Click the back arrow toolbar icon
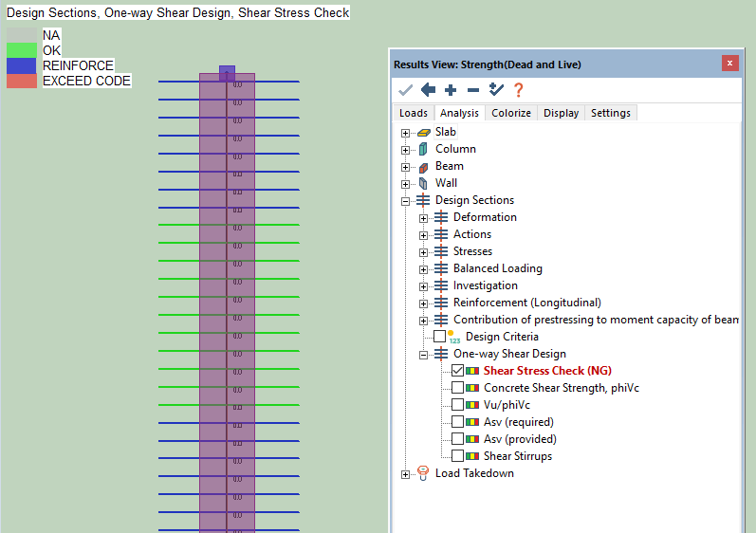The image size is (756, 533). click(x=428, y=90)
